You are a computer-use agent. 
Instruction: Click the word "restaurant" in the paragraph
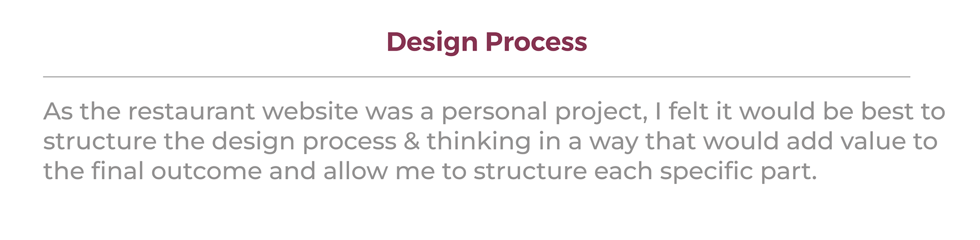[191, 111]
